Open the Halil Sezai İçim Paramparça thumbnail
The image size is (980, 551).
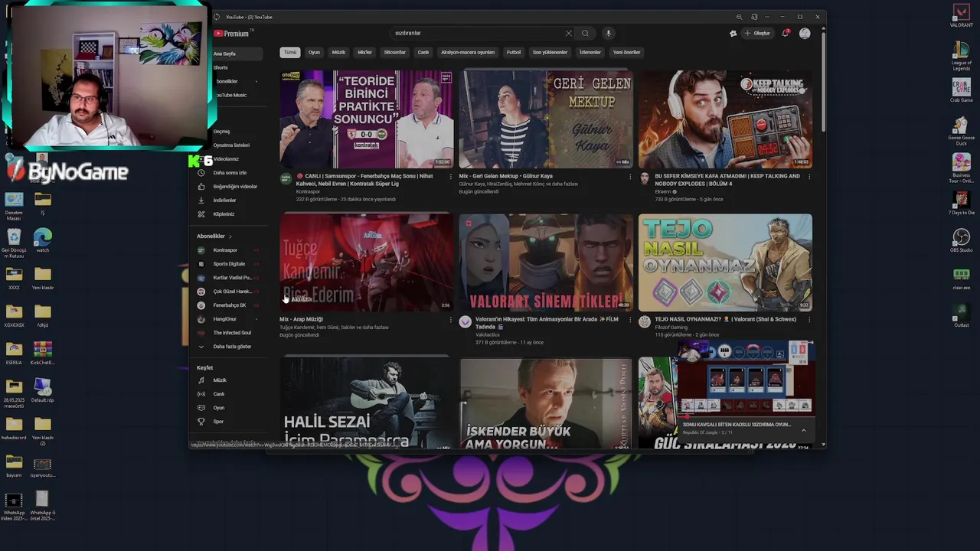[366, 403]
